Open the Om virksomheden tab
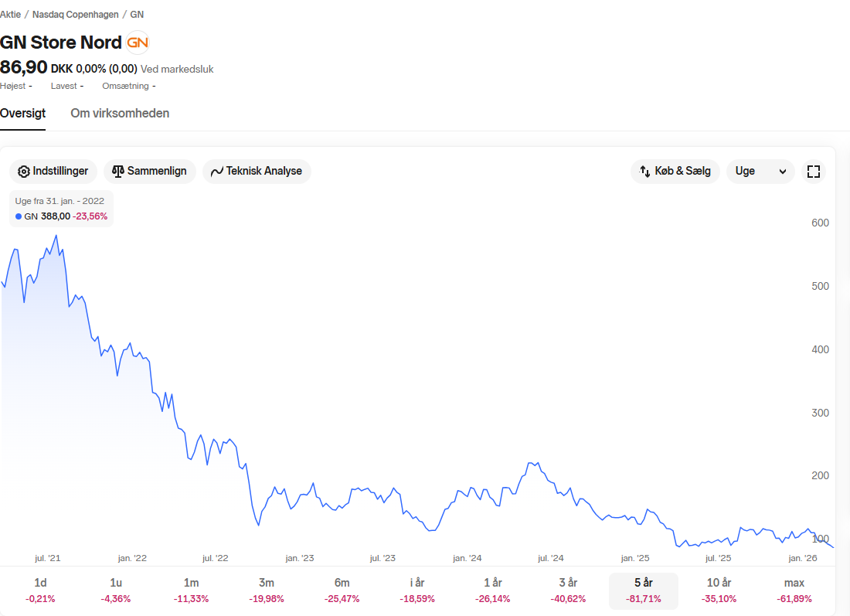Screen dimensions: 850x616 [x=120, y=114]
